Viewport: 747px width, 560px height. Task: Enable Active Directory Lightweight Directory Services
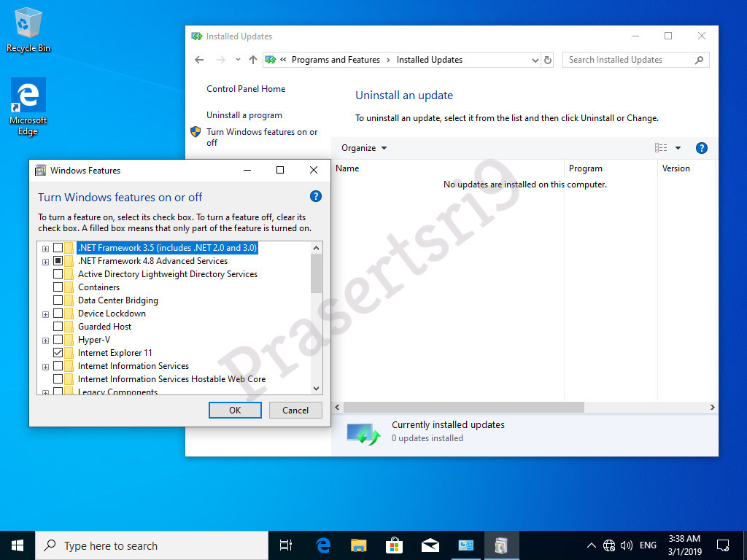point(58,274)
